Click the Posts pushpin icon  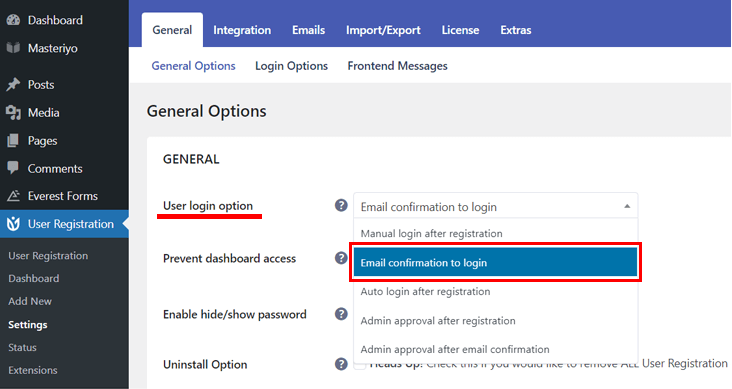13,85
